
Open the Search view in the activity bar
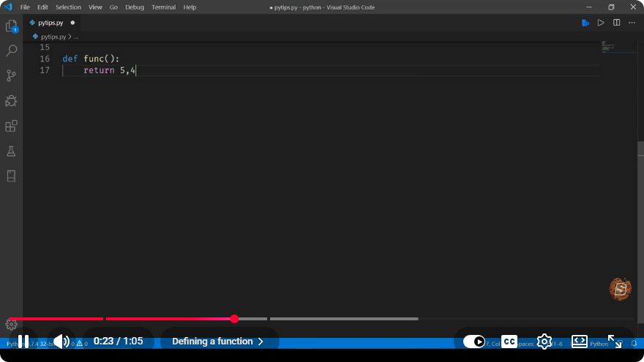(12, 50)
